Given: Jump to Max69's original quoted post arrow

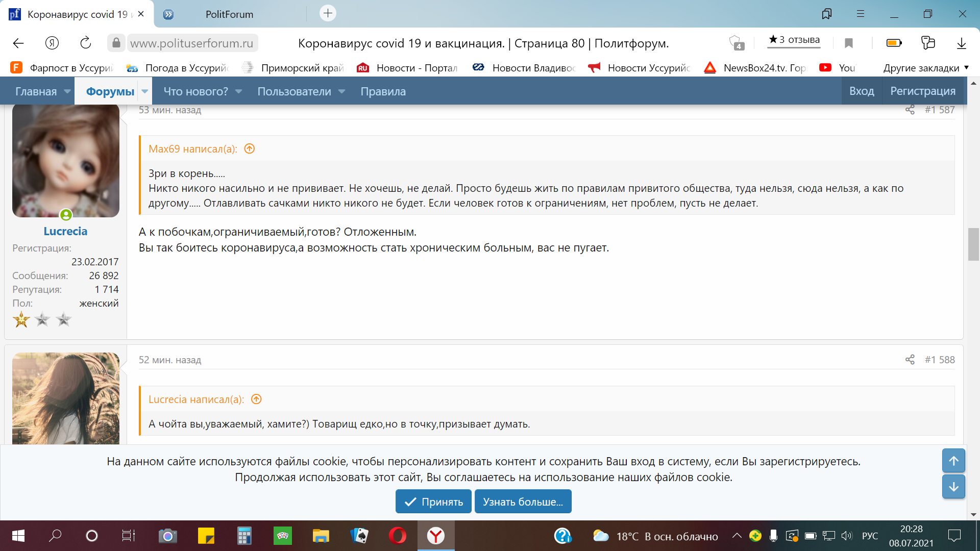Looking at the screenshot, I should point(249,149).
